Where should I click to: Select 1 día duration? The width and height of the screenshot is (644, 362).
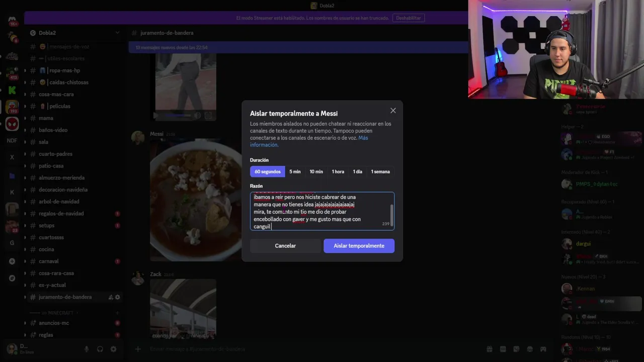pos(358,171)
